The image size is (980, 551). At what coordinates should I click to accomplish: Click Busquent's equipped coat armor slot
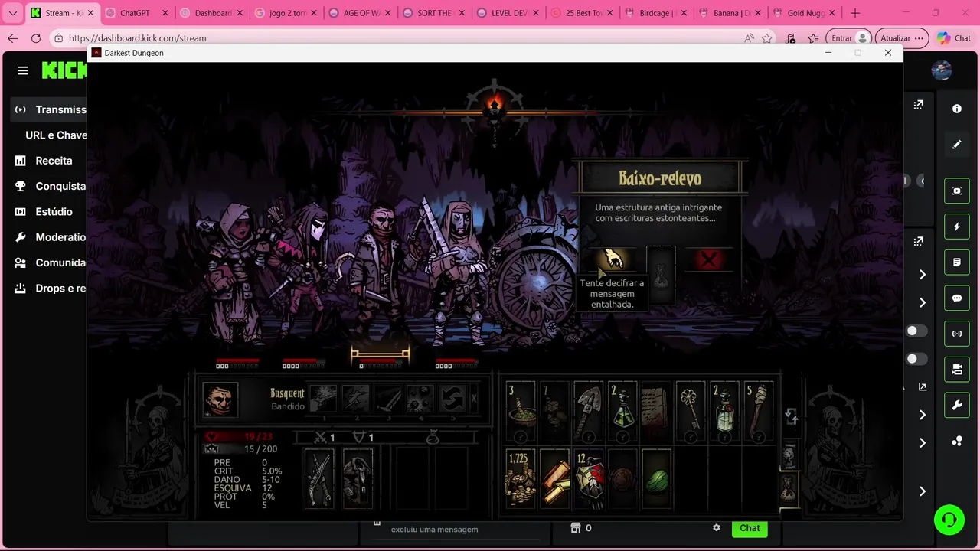tap(357, 478)
